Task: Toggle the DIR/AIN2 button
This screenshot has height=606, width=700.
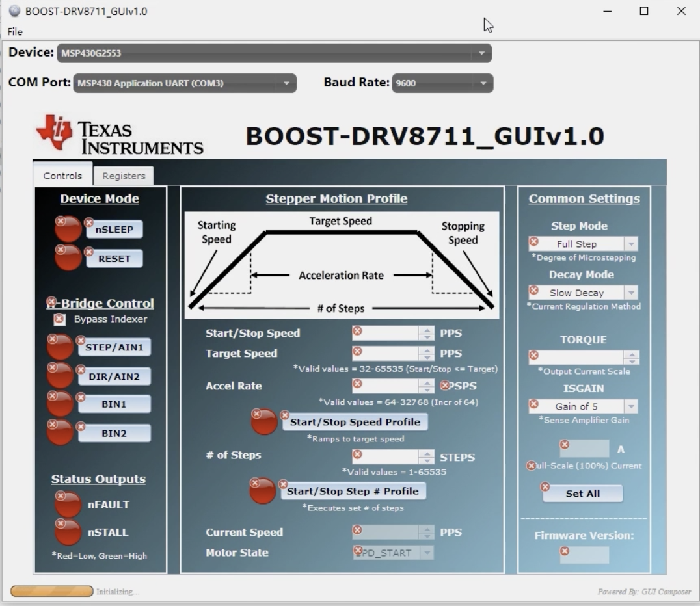Action: [x=114, y=376]
